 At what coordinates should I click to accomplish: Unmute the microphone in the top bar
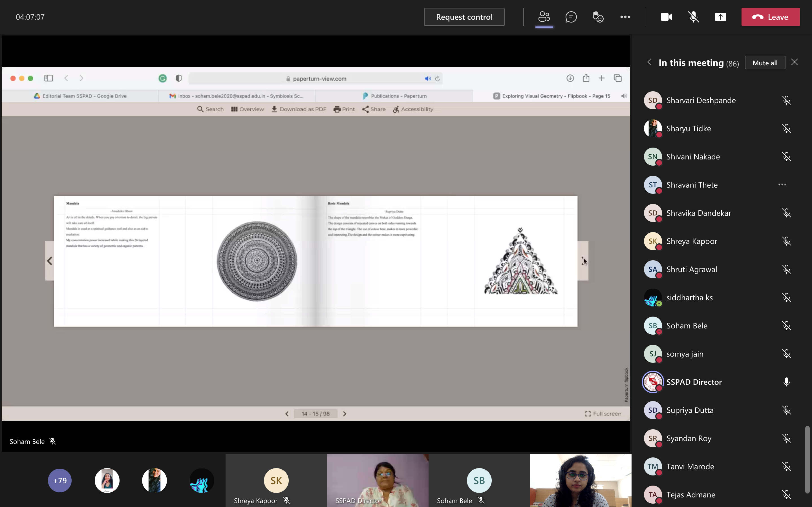pyautogui.click(x=693, y=17)
